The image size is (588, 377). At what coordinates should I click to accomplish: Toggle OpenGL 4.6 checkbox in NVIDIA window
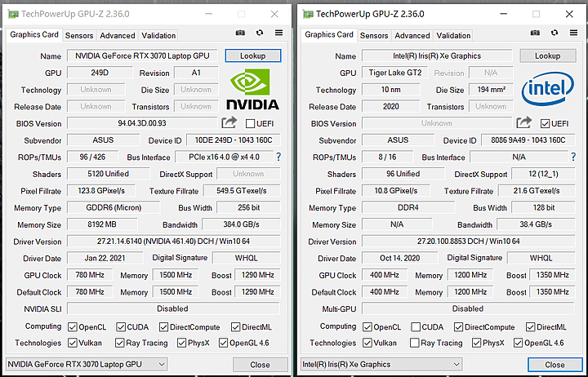[x=223, y=343]
